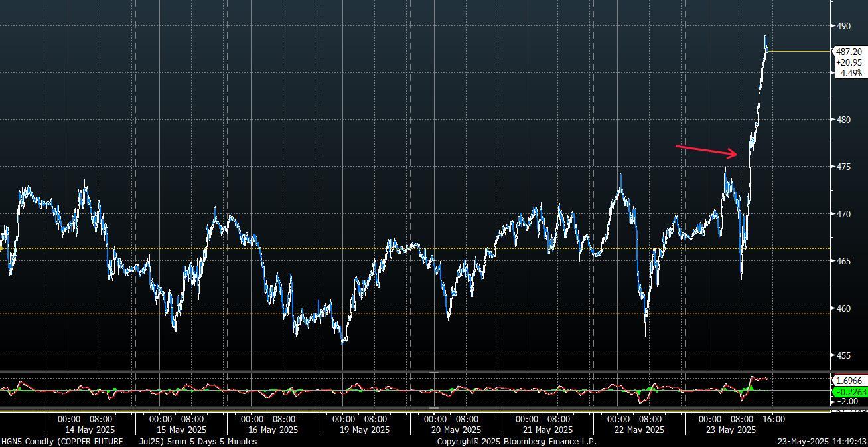Screen dimensions: 868x447
Task: Click the Bloomberg Finance L.P. copyright text
Action: (x=516, y=441)
